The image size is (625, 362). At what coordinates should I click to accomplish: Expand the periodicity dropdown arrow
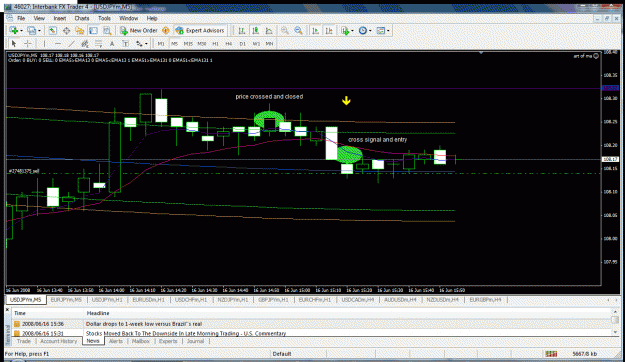[x=370, y=31]
